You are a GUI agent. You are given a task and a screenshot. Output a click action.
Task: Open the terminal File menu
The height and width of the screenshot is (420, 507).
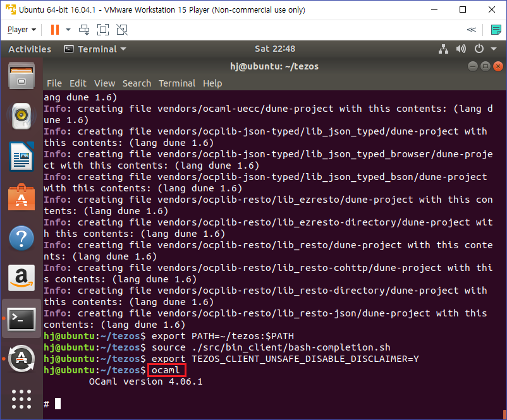pos(54,83)
